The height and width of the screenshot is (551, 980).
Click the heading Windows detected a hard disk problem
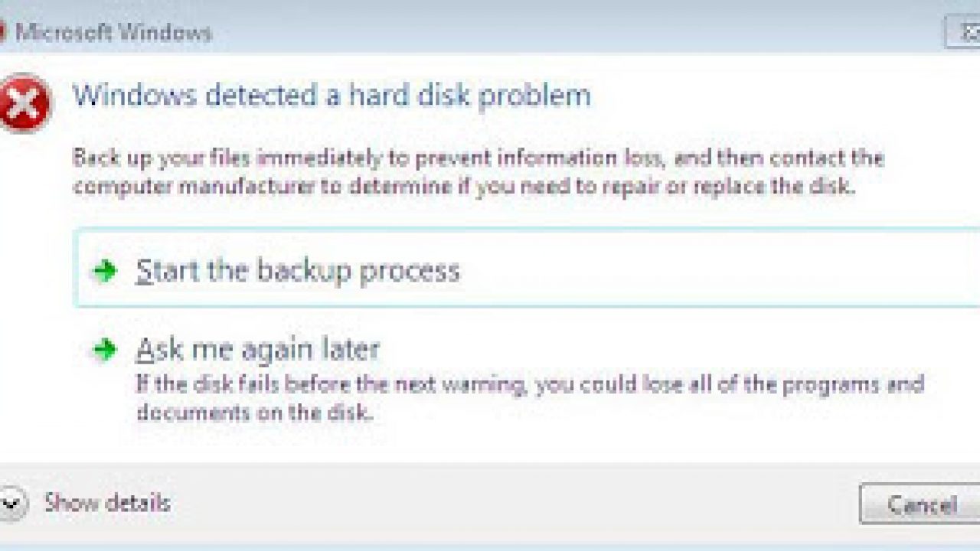332,96
